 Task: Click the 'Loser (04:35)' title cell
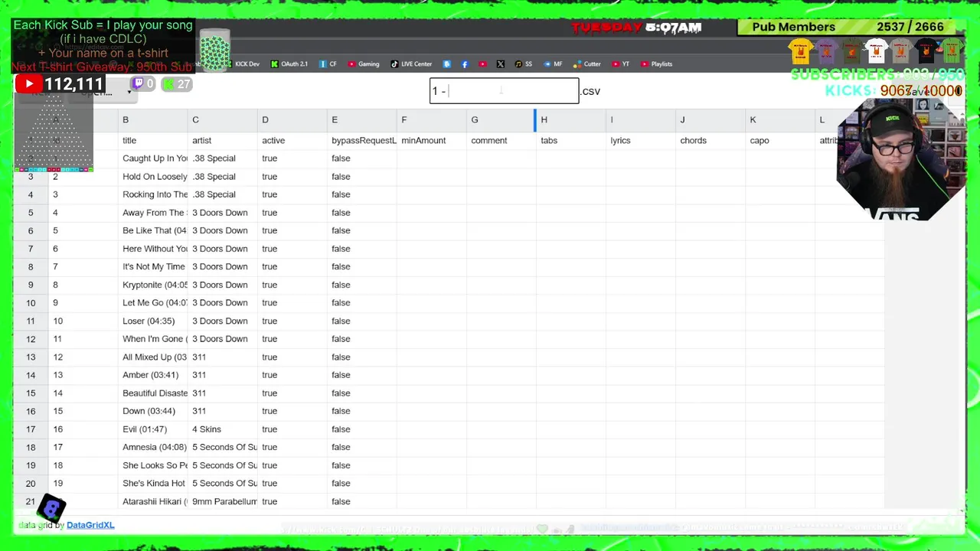[153, 321]
